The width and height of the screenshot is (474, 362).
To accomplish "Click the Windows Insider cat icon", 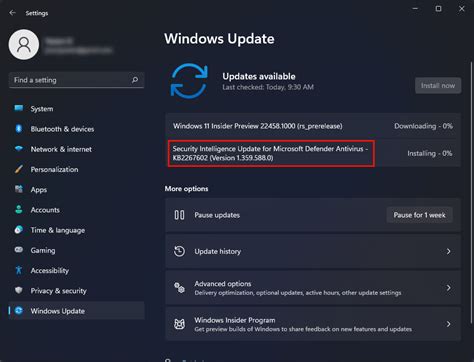I will (x=179, y=324).
